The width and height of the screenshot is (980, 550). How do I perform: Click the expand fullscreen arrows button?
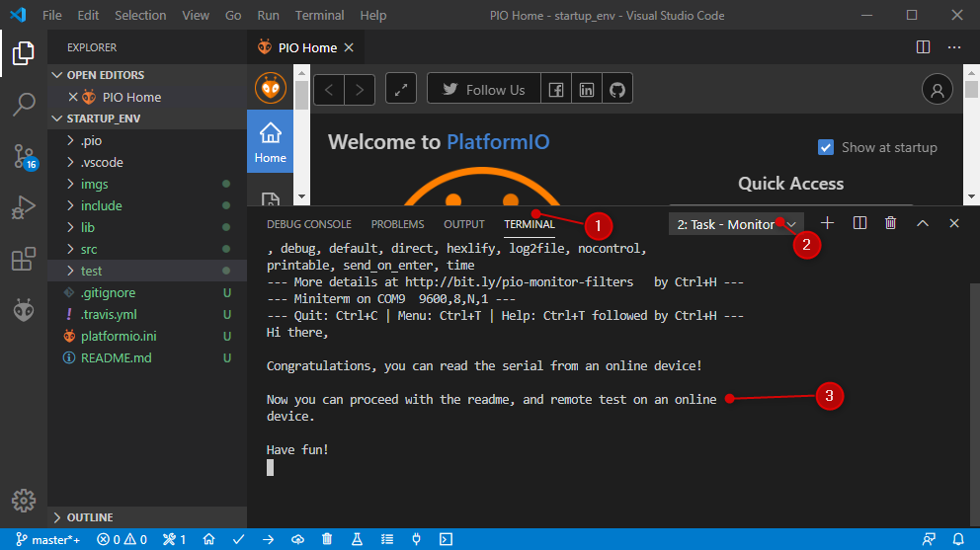[x=401, y=90]
